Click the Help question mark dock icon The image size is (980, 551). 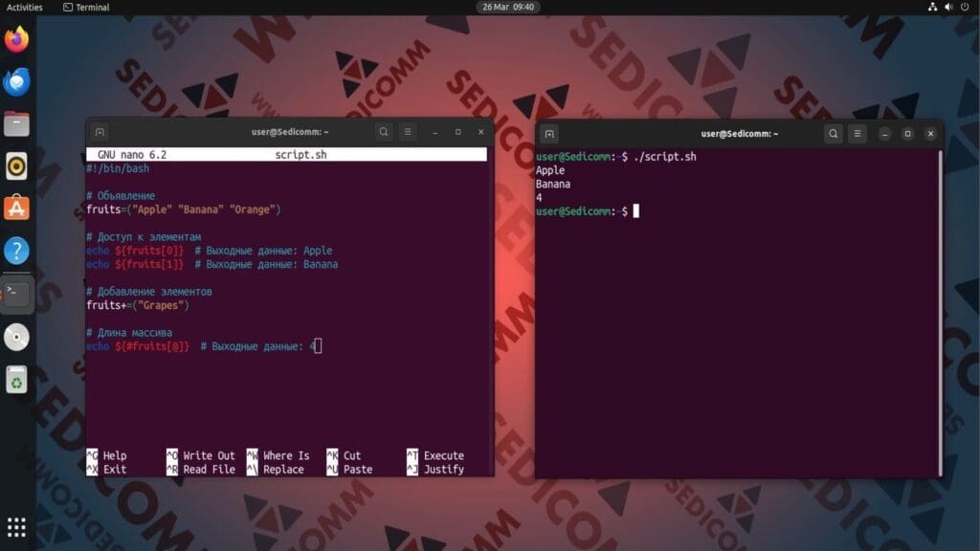pyautogui.click(x=16, y=251)
